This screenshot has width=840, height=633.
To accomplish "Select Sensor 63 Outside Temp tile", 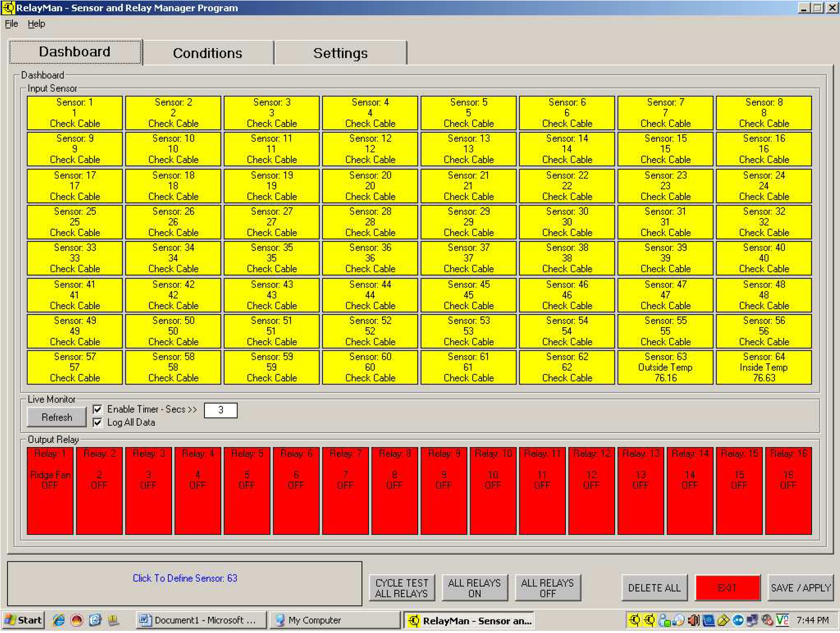I will click(665, 367).
